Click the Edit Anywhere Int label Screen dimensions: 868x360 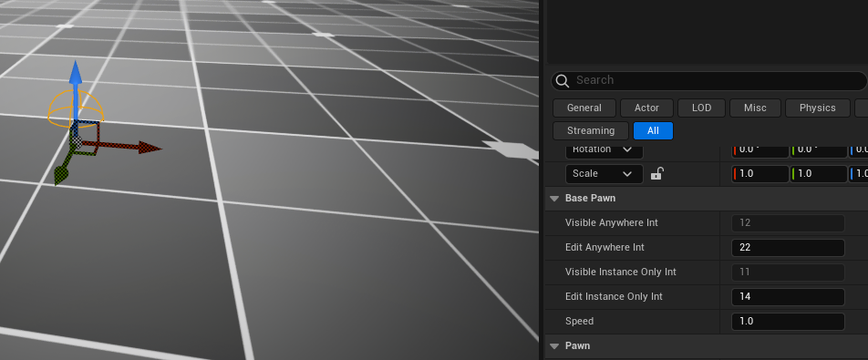click(604, 248)
